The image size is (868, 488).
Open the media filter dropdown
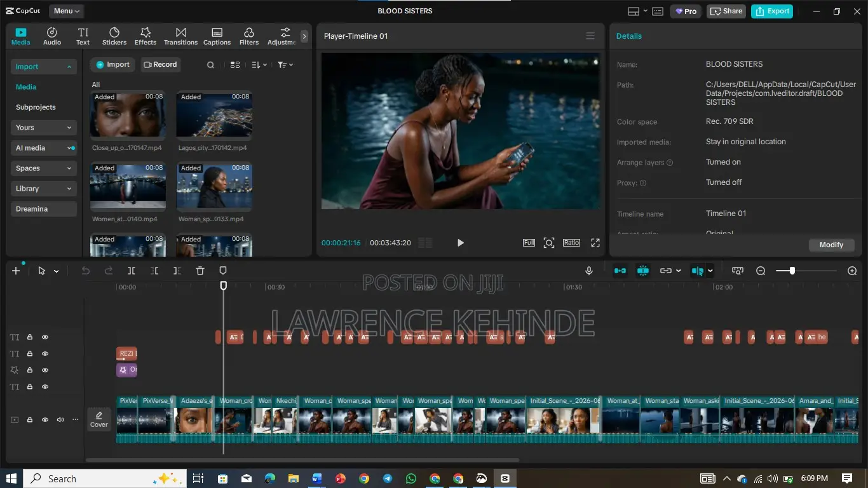click(285, 65)
